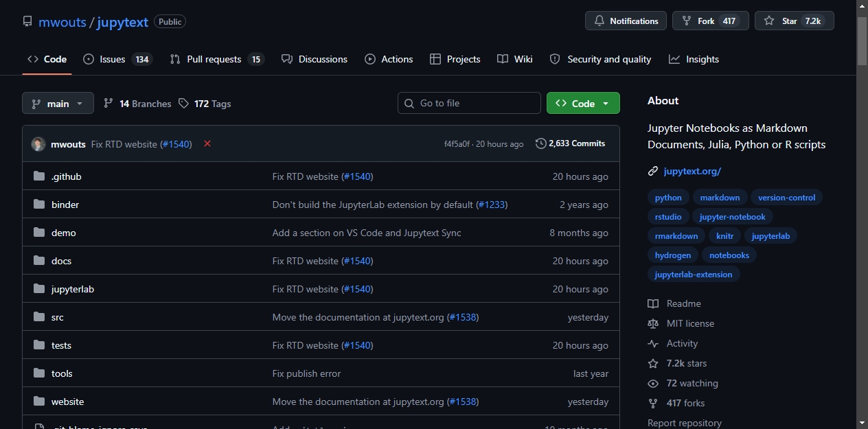The height and width of the screenshot is (429, 868).
Task: Select the knitr topic tag
Action: point(724,236)
